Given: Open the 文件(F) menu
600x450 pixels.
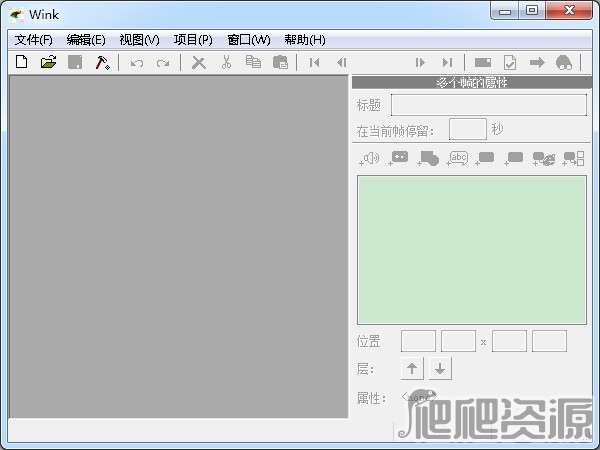Looking at the screenshot, I should 34,40.
